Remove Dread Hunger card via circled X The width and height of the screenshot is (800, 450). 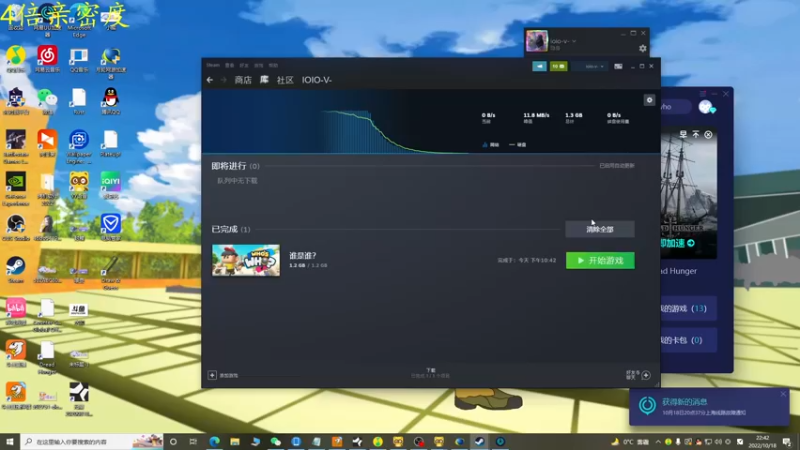click(x=708, y=134)
